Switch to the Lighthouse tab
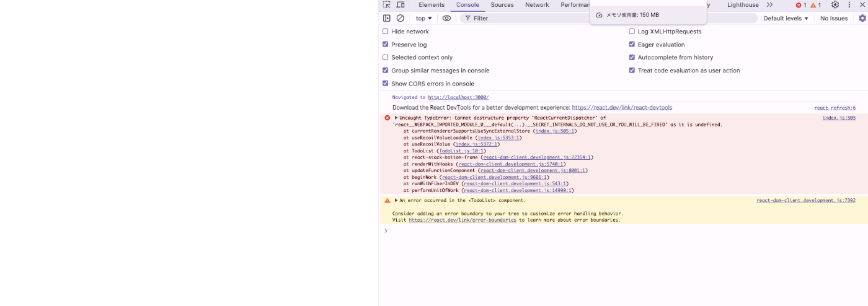868x306 pixels. pyautogui.click(x=743, y=5)
